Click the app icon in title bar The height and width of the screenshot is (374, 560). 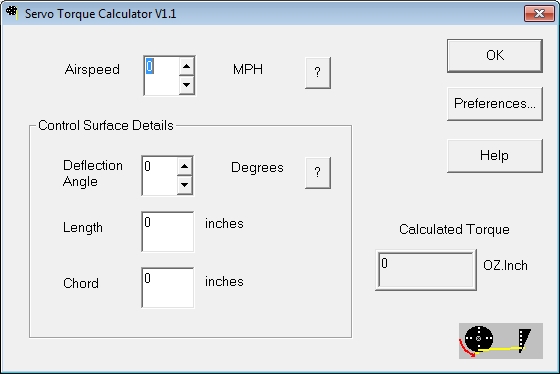coord(12,13)
